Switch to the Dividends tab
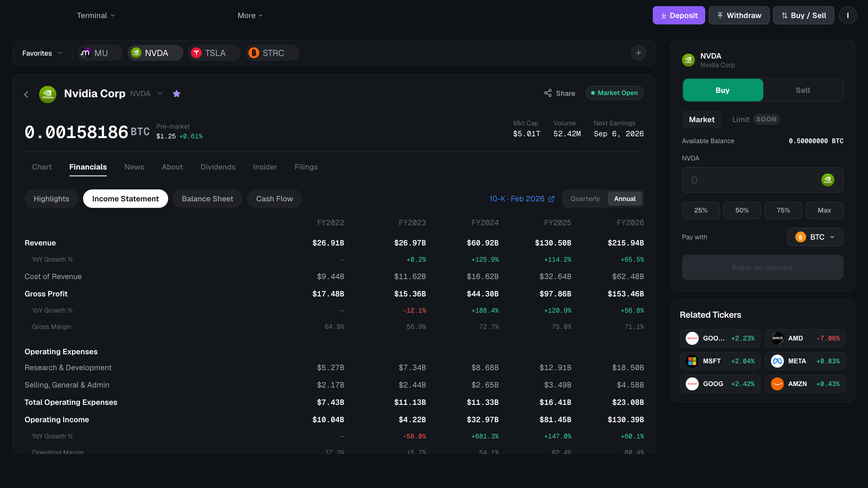 point(218,167)
